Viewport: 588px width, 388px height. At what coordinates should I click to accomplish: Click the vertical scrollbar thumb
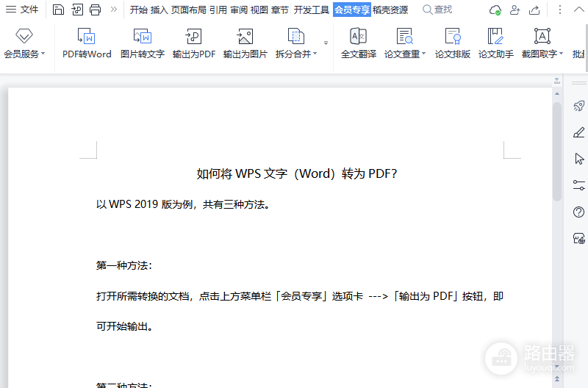point(557,151)
